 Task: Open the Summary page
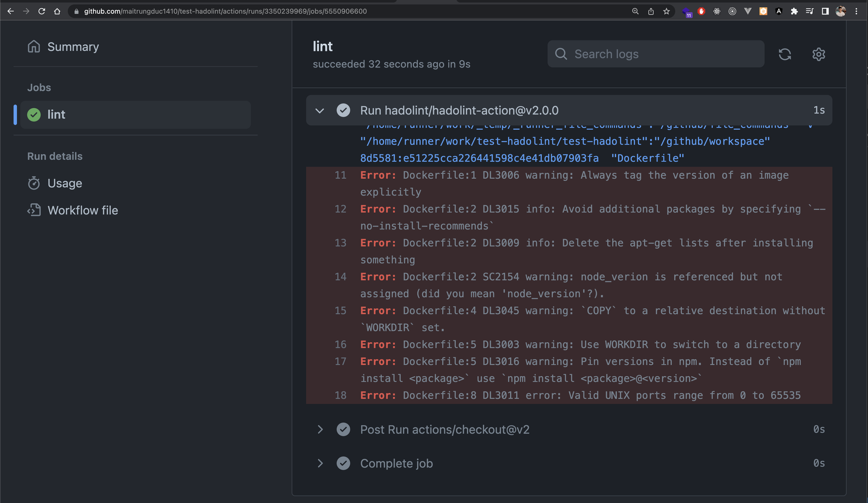point(73,46)
